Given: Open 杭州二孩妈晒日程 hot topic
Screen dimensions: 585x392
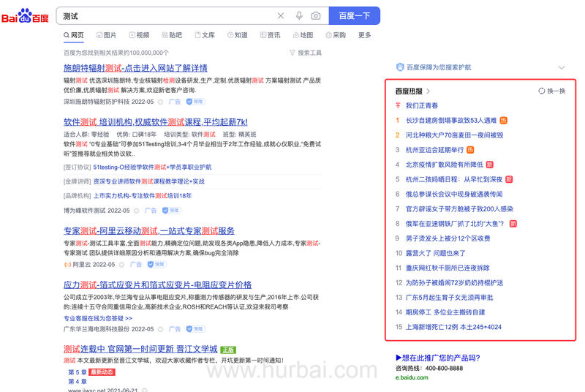Looking at the screenshot, I should coord(454,179).
